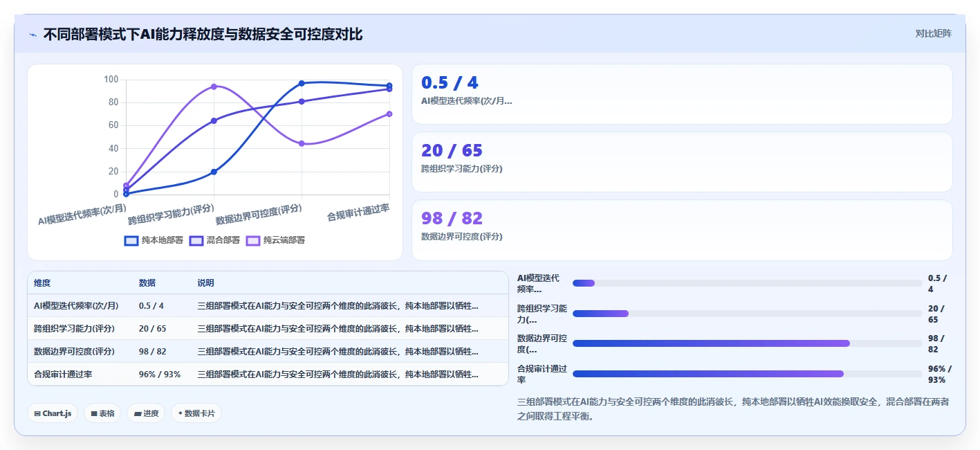Select the 进度 tag chip
Screen dimensions: 980x450
pos(146,413)
